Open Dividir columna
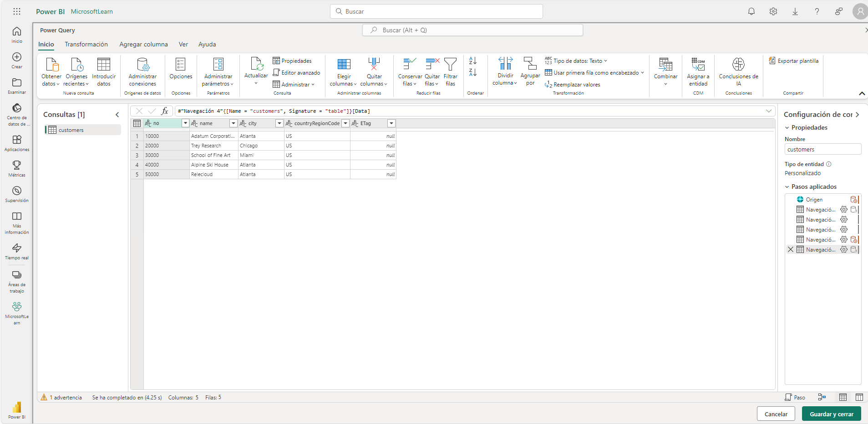This screenshot has height=424, width=868. (x=505, y=71)
